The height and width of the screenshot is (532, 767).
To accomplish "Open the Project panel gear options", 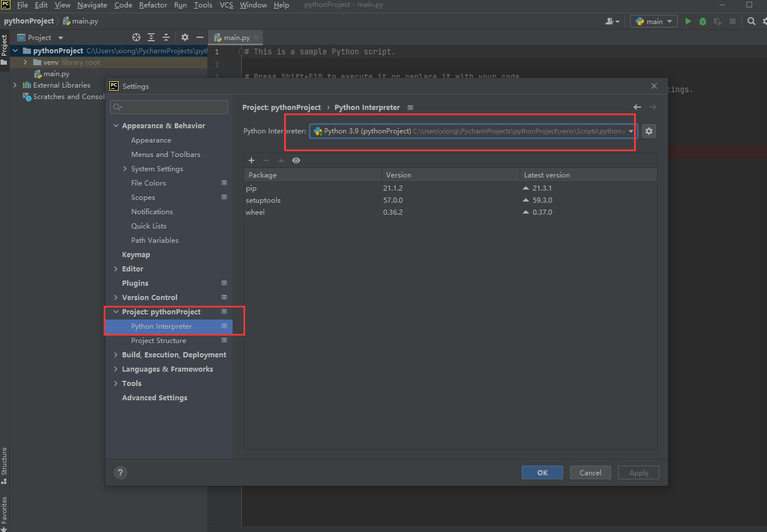I will [x=185, y=37].
